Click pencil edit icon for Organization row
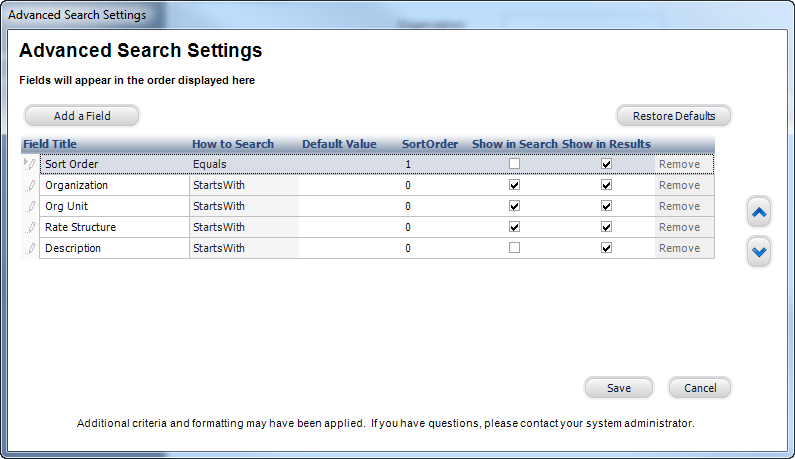The height and width of the screenshot is (459, 795). point(30,185)
